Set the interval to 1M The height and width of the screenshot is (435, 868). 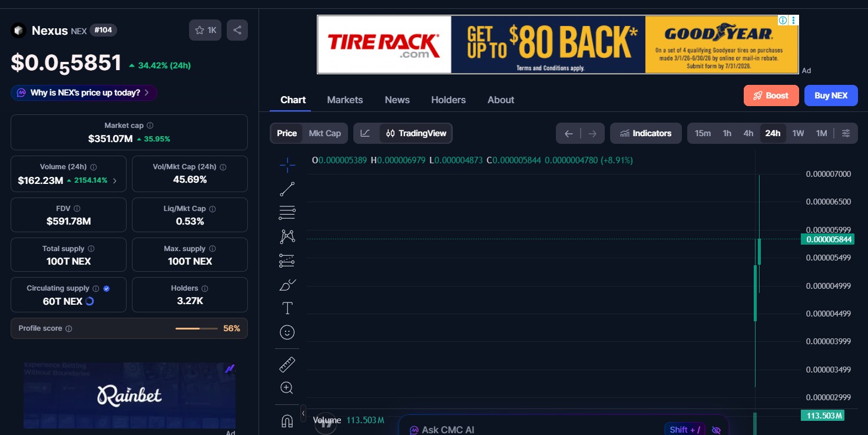[821, 133]
